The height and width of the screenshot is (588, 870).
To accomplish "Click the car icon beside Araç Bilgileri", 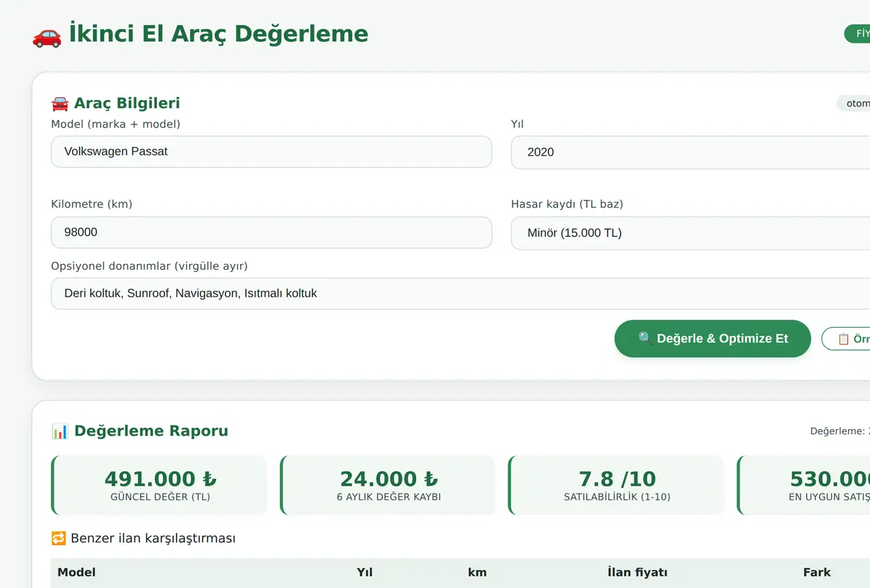I will [59, 104].
